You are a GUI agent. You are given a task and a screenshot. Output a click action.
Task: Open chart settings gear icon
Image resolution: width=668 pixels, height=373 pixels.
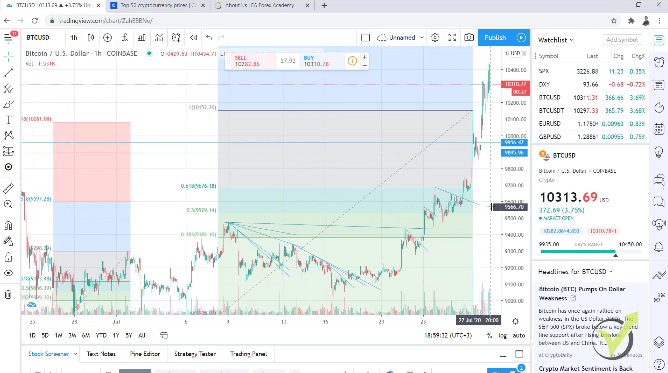pos(435,37)
